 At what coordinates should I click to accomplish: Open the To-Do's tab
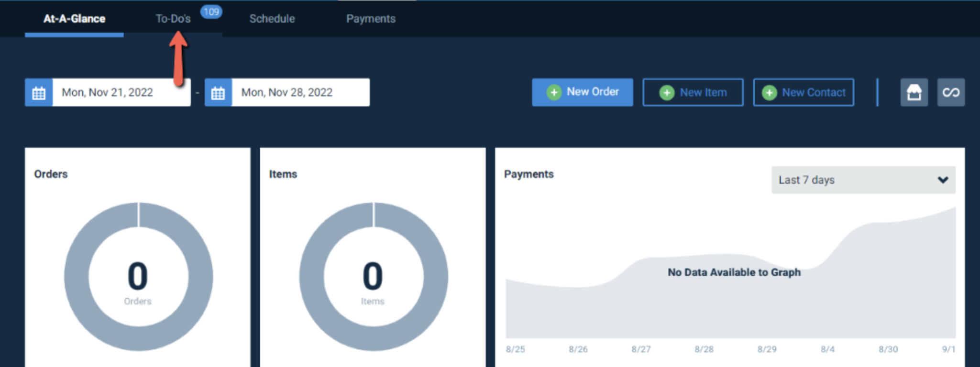point(173,19)
